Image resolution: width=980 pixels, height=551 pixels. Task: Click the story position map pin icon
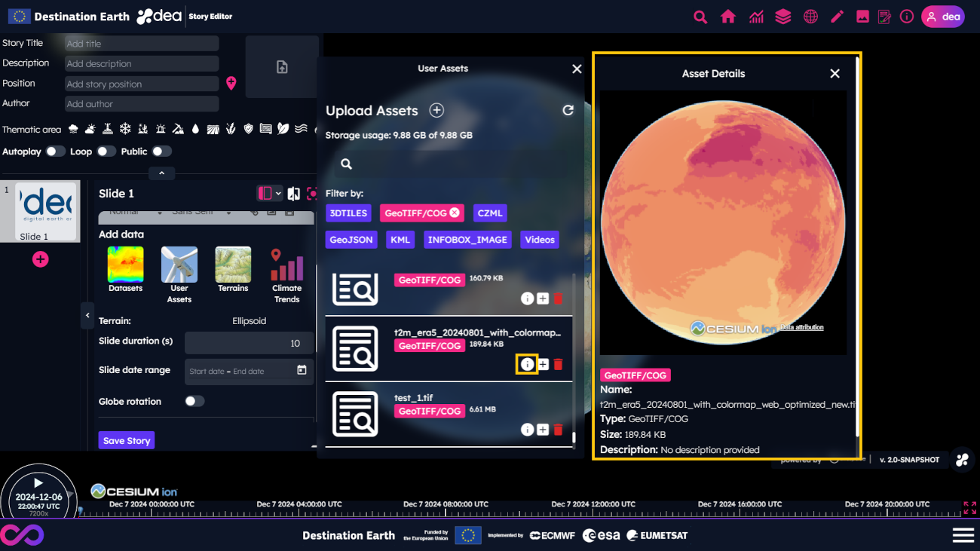[x=231, y=84]
